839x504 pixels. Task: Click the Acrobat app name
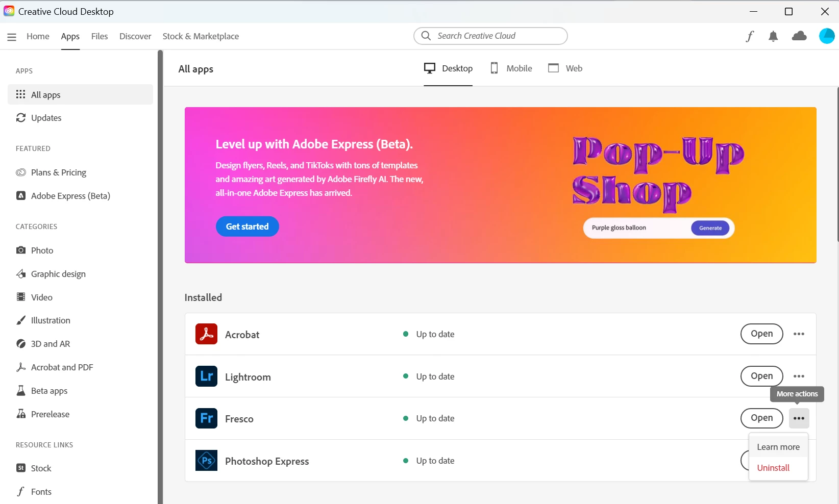pos(242,335)
